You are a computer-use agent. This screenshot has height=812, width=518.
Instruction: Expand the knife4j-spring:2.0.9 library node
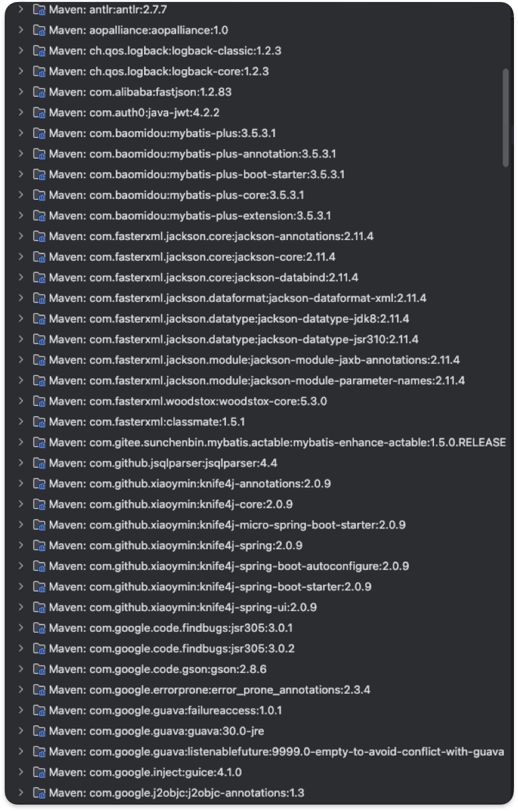click(21, 545)
